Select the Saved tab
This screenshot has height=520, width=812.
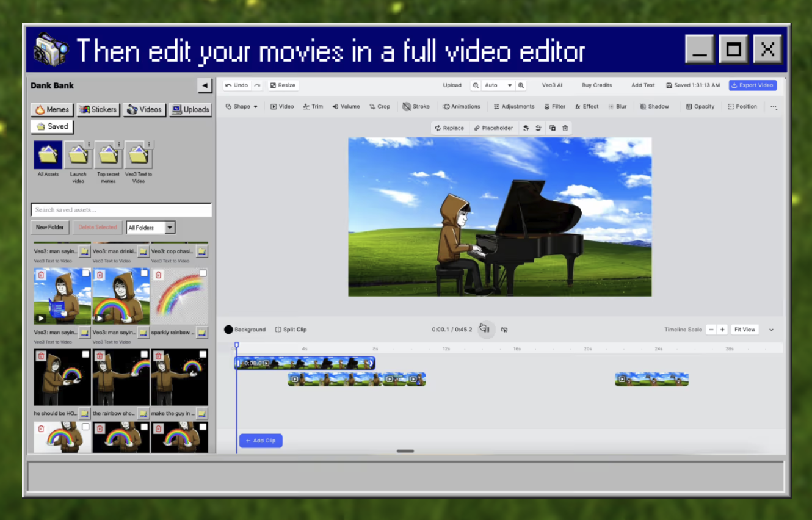52,127
